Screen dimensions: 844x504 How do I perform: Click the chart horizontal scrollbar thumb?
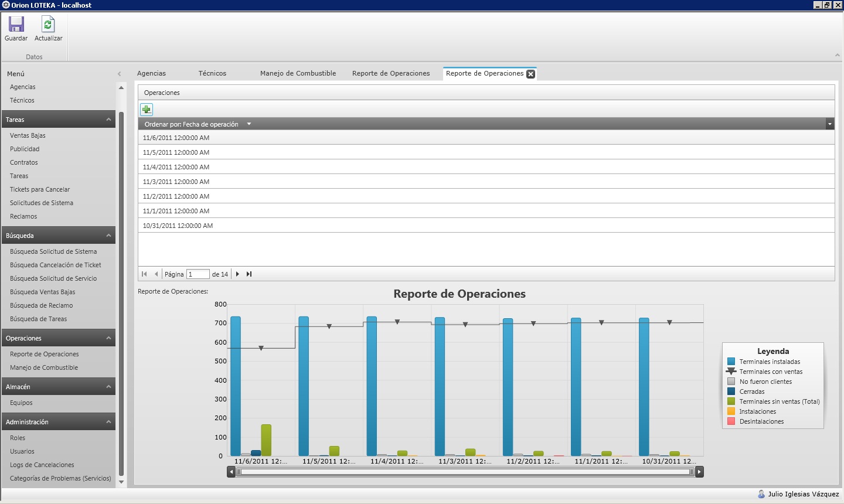click(x=465, y=472)
